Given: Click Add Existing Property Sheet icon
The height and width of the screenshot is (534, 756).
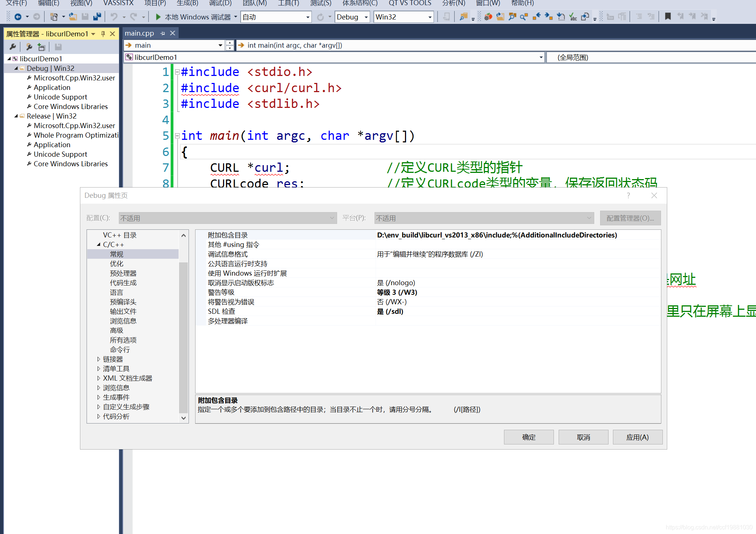Looking at the screenshot, I should click(41, 47).
